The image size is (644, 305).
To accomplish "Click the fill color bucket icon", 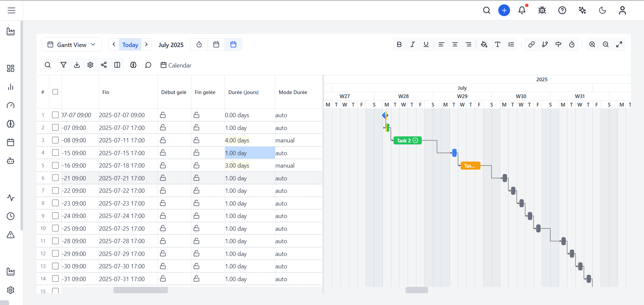I will (484, 44).
